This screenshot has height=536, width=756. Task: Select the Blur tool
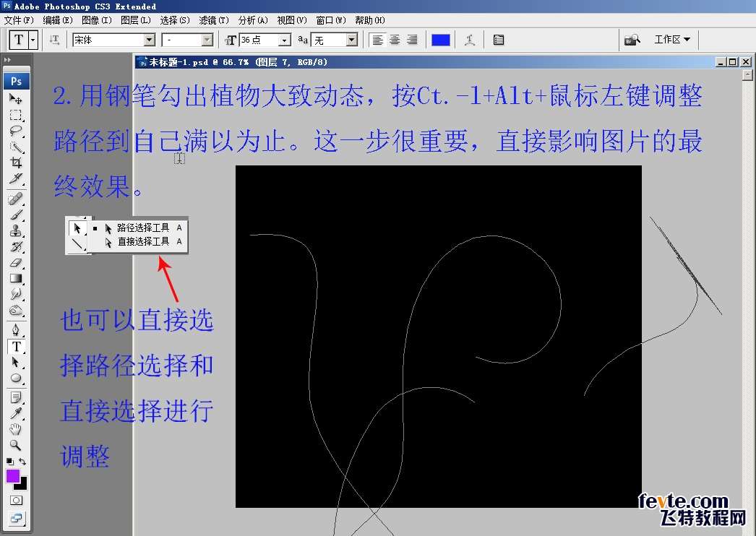coord(15,294)
